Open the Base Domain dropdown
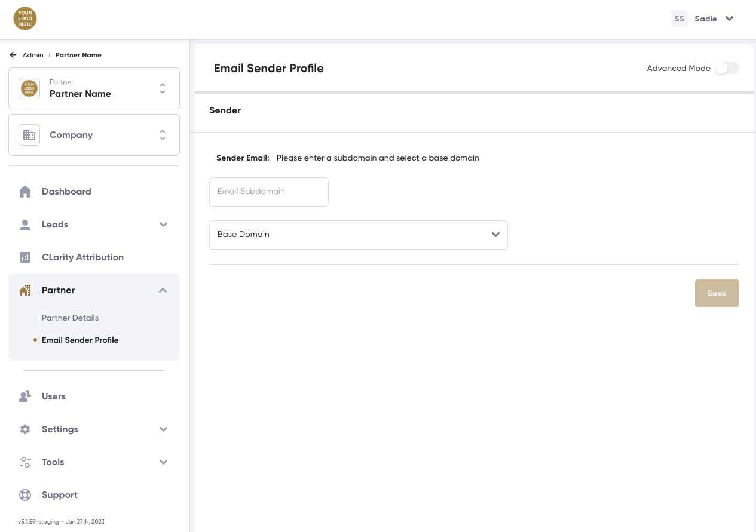Image resolution: width=756 pixels, height=532 pixels. [358, 235]
